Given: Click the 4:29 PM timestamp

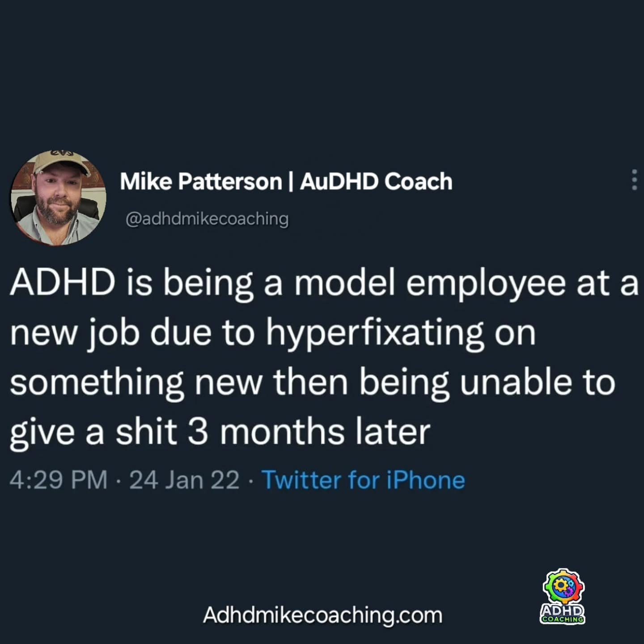Looking at the screenshot, I should coord(59,480).
